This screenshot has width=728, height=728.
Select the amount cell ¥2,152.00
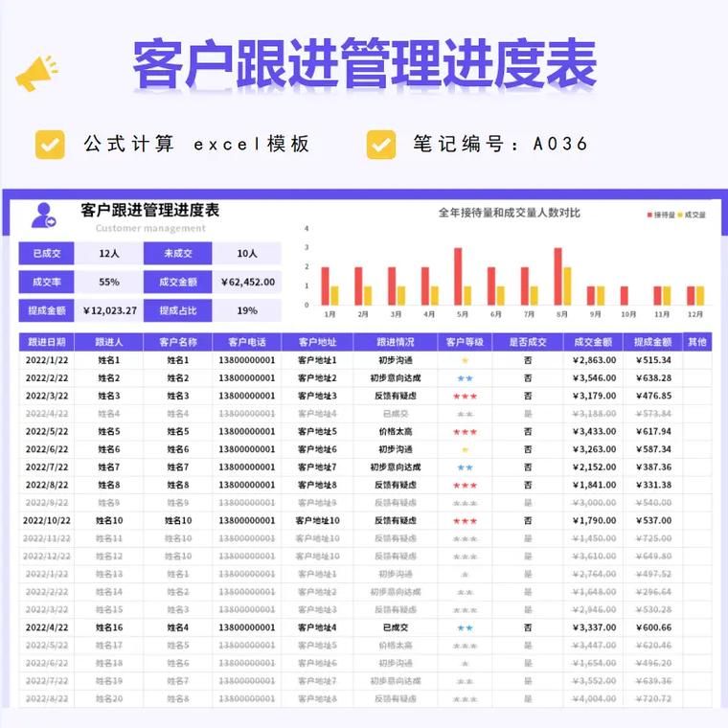coord(593,467)
